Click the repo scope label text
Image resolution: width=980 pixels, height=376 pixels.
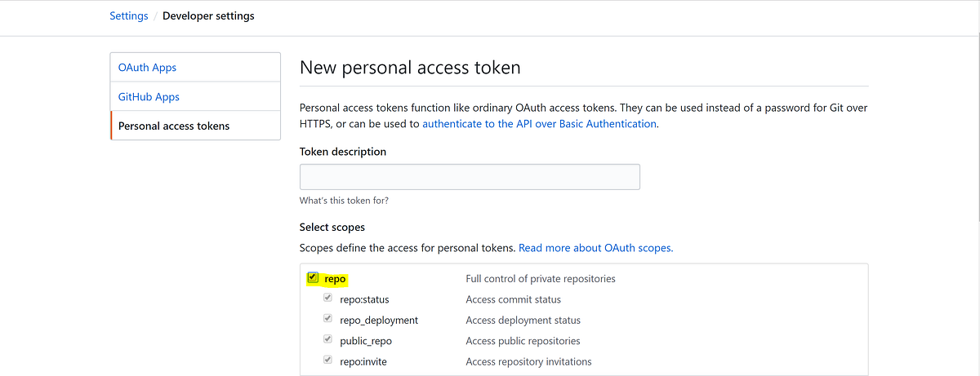(335, 279)
